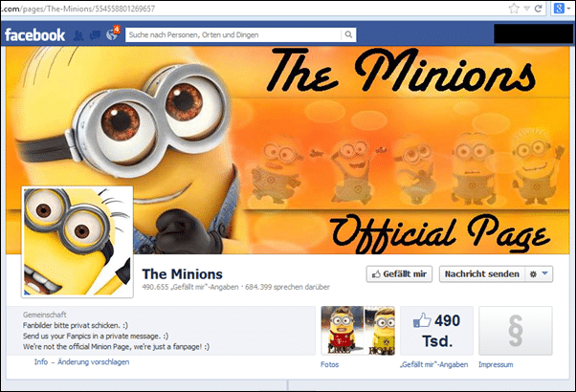Viewport: 576px width, 392px height.
Task: Open the Fotos thumbnail tile
Action: tap(358, 331)
